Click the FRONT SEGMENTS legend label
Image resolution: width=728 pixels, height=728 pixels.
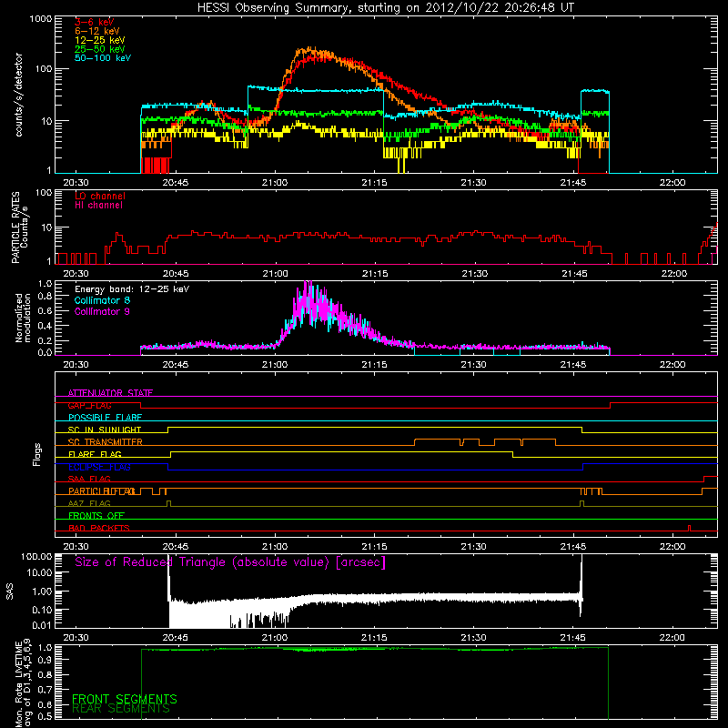point(125,699)
